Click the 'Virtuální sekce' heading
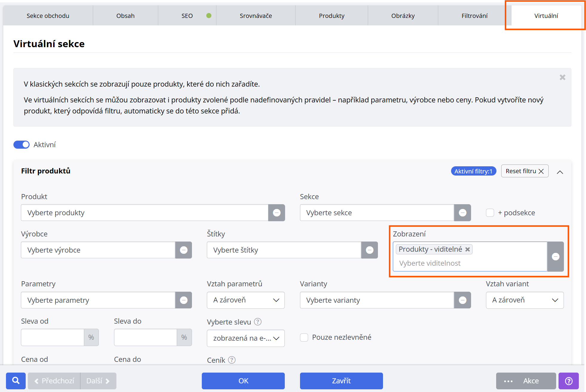The width and height of the screenshot is (586, 392). (x=49, y=44)
